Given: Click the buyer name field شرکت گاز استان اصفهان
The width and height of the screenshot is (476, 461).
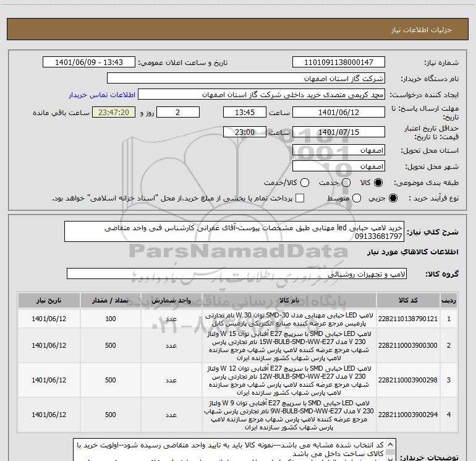Looking at the screenshot, I should tap(246, 79).
